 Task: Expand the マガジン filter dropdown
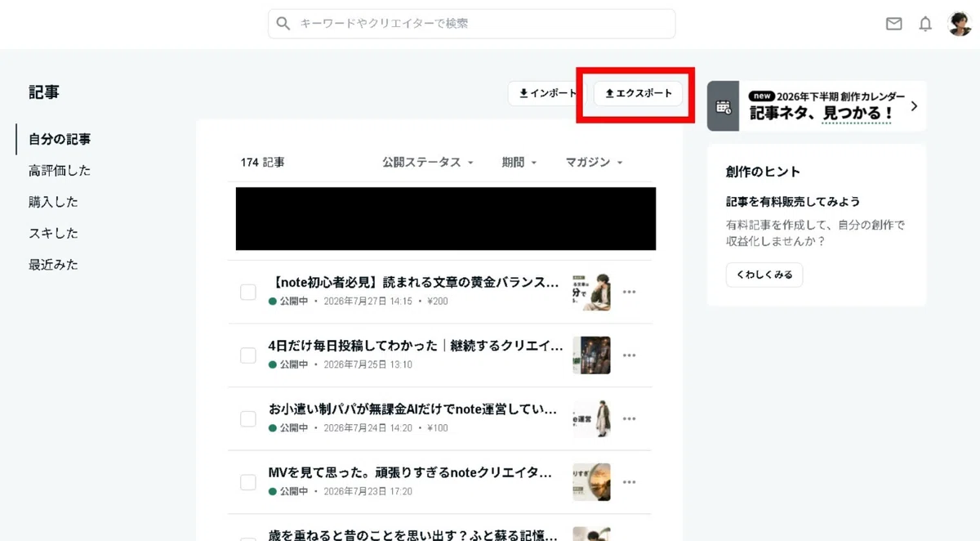pyautogui.click(x=595, y=163)
